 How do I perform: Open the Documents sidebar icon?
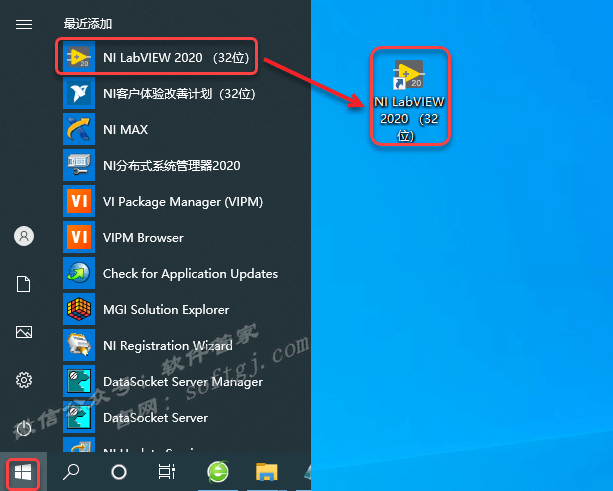[23, 284]
